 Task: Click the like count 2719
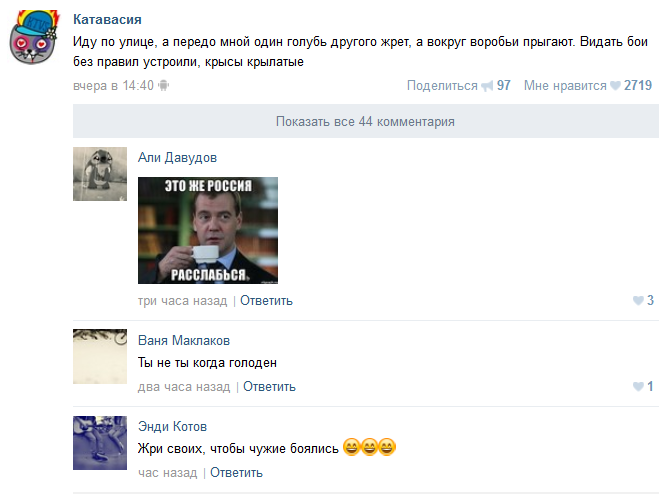pos(638,86)
